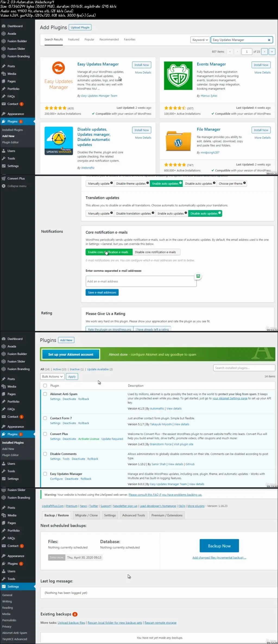Open Posts pin icon on Add Plugins screen

point(4,66)
